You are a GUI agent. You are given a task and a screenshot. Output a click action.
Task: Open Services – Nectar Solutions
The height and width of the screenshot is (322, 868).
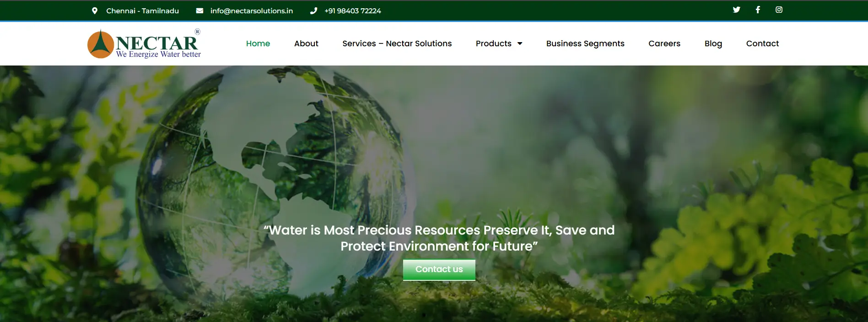point(397,44)
